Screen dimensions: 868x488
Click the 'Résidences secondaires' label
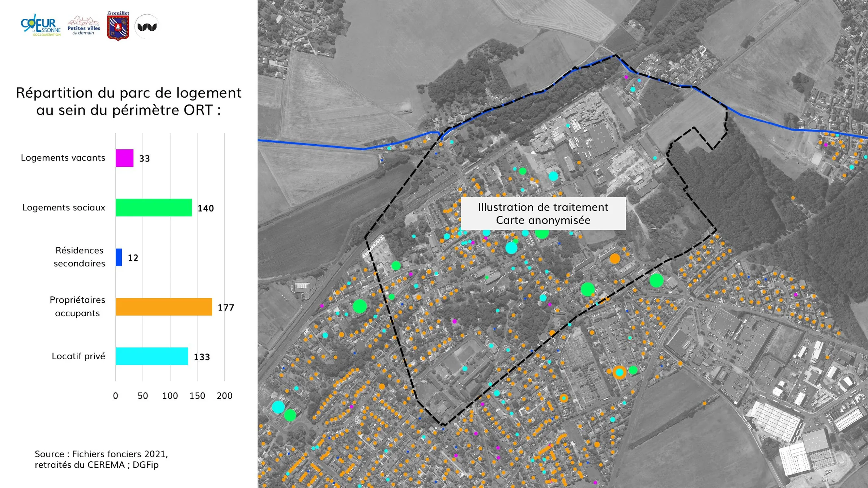click(80, 257)
